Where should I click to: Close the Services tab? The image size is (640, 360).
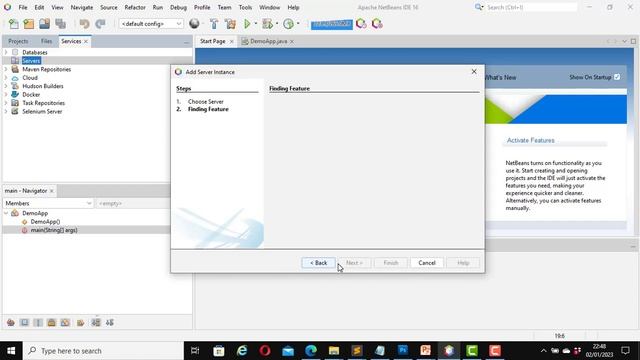click(86, 42)
